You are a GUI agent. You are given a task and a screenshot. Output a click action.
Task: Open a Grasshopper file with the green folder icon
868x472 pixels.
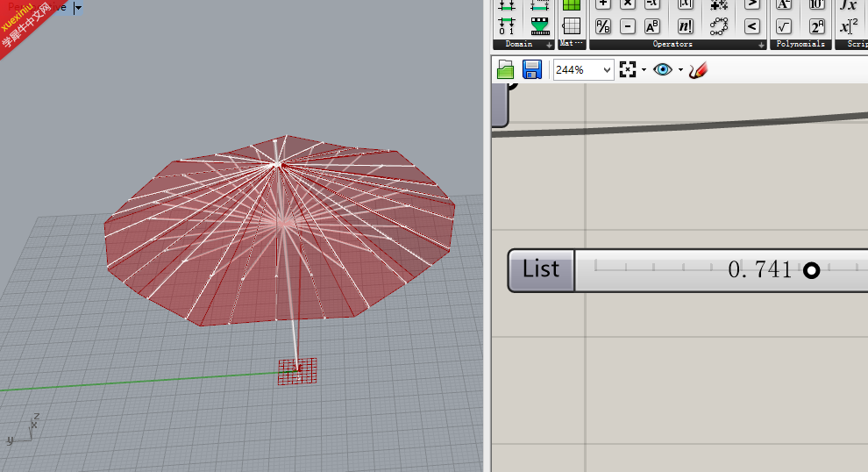(x=505, y=70)
